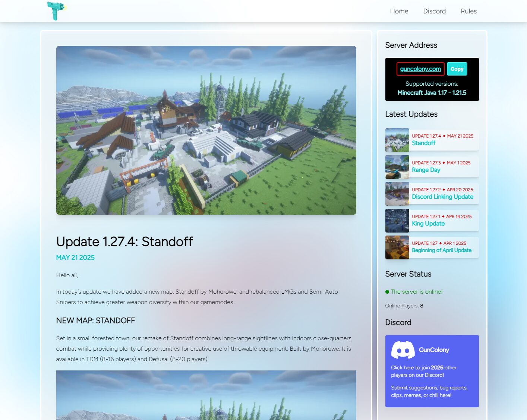Click the green online status dot
The image size is (527, 420).
point(387,292)
